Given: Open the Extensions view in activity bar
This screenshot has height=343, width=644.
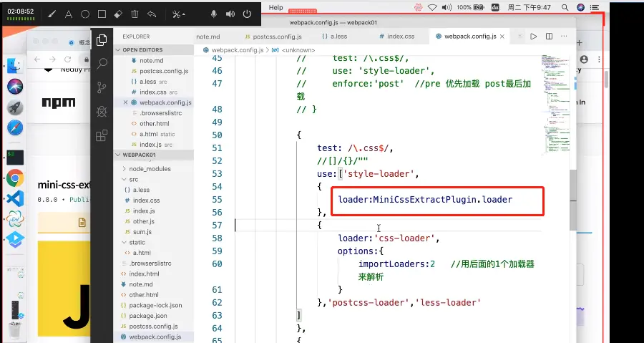Looking at the screenshot, I should (102, 135).
